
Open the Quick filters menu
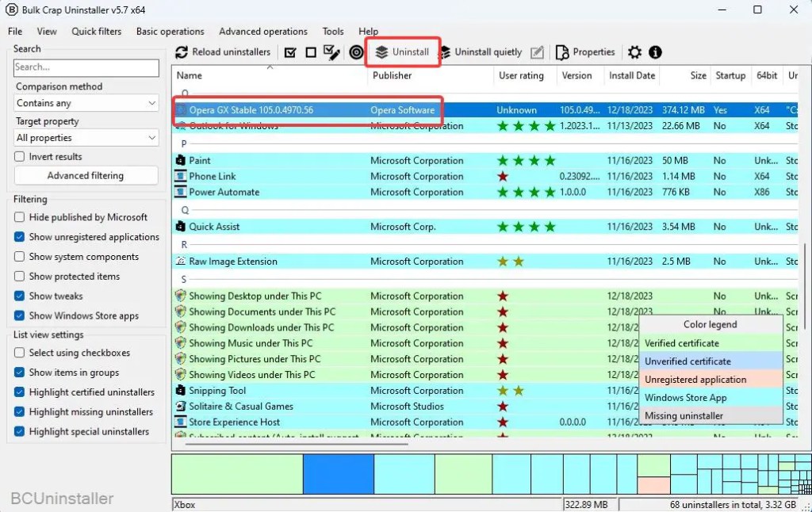click(96, 31)
